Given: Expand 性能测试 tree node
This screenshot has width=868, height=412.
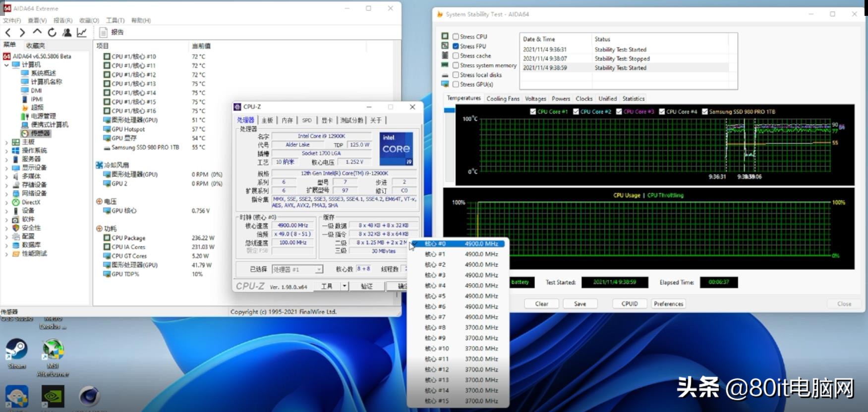Looking at the screenshot, I should (6, 254).
